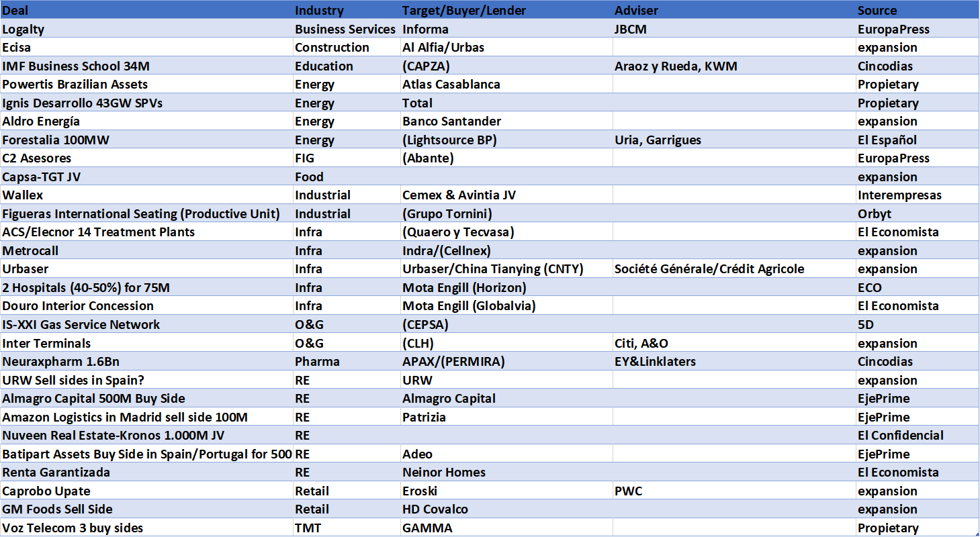This screenshot has height=537, width=980.
Task: Select the Pharma industry cell
Action: pos(347,361)
